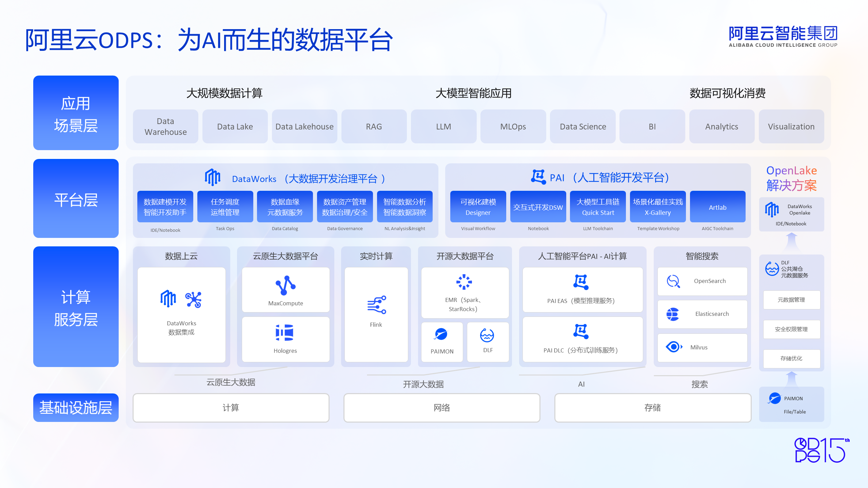868x488 pixels.
Task: Click the Hologres icon
Action: pos(284,332)
